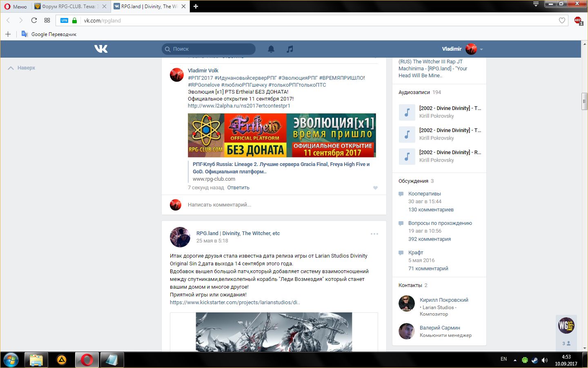The height and width of the screenshot is (368, 588).
Task: Switch the EN language indicator
Action: 503,359
